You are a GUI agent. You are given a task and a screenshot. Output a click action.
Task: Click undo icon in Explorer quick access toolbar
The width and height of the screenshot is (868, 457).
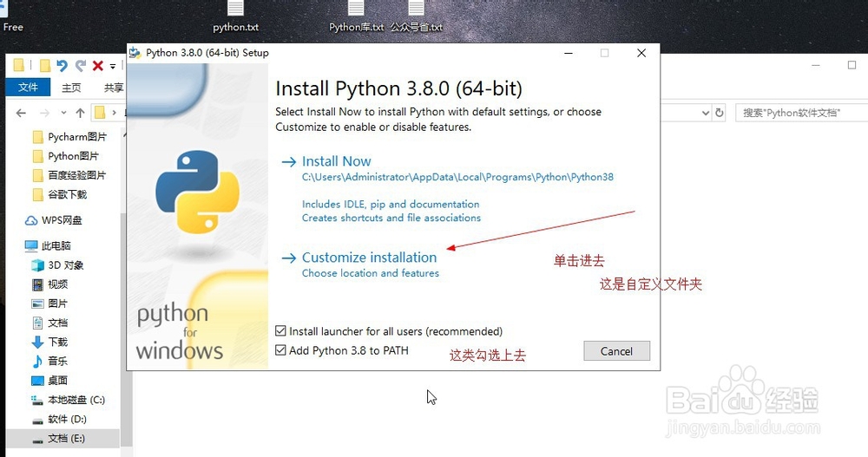(62, 66)
